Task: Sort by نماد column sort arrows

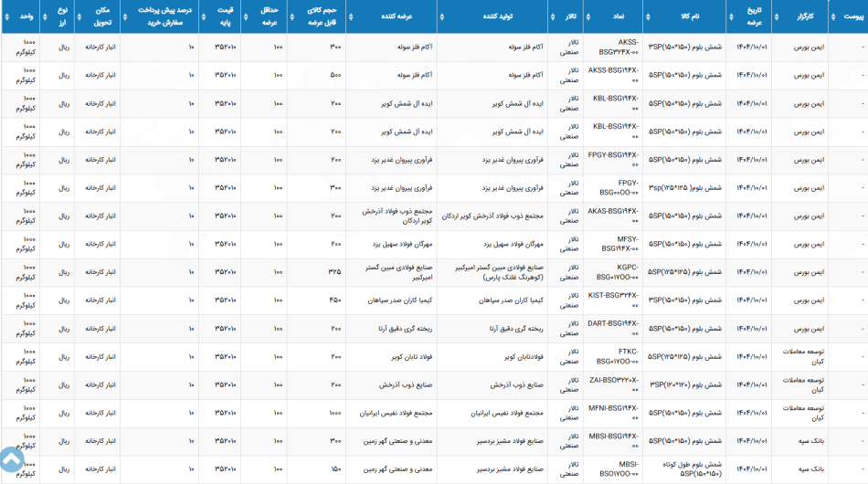Action: coord(587,16)
